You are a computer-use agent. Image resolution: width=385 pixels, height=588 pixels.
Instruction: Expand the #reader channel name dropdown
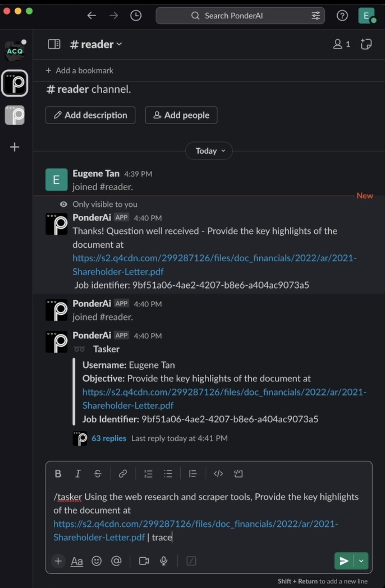[x=96, y=44]
